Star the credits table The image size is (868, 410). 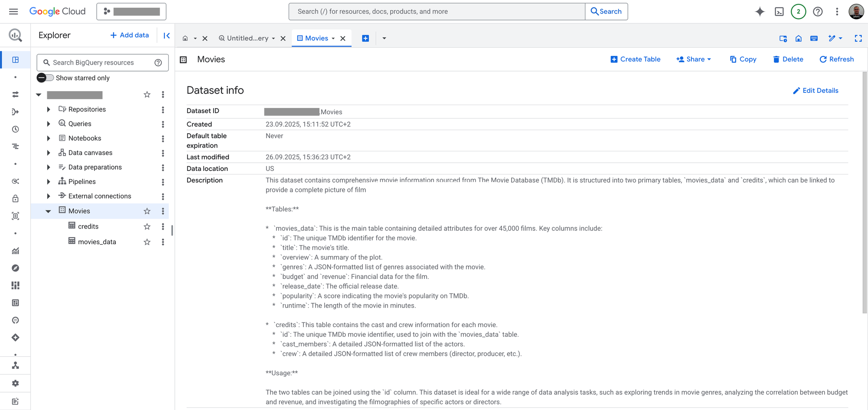(147, 226)
